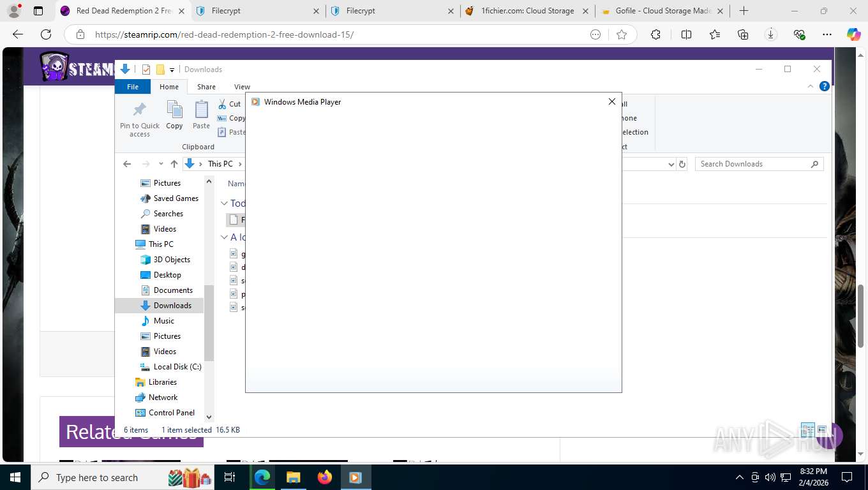Collapse the 'A long time ago' group

click(224, 237)
